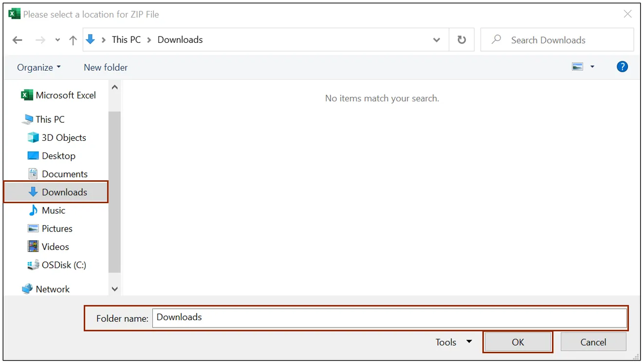Viewport: 644px width, 363px height.
Task: Open OSDisk (C:) drive
Action: [x=63, y=265]
